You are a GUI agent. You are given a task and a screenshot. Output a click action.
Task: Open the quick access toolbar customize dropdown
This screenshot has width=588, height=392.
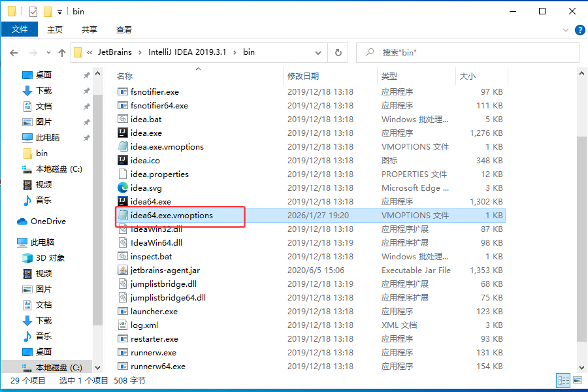(x=59, y=12)
